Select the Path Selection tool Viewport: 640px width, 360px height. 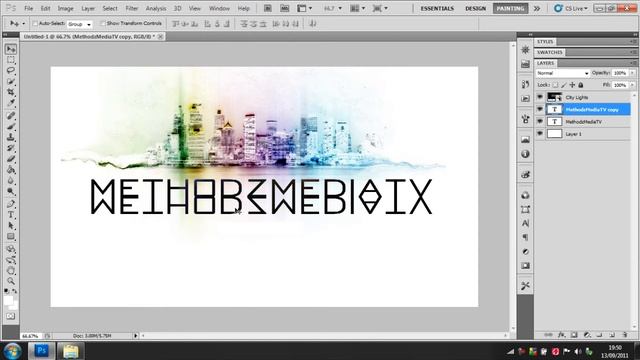(x=11, y=225)
